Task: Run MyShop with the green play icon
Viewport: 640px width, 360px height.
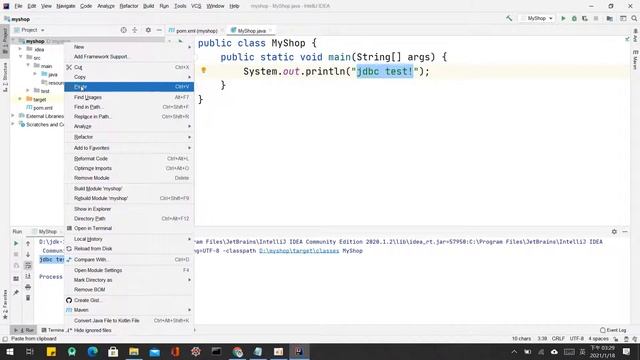Action: tap(563, 18)
